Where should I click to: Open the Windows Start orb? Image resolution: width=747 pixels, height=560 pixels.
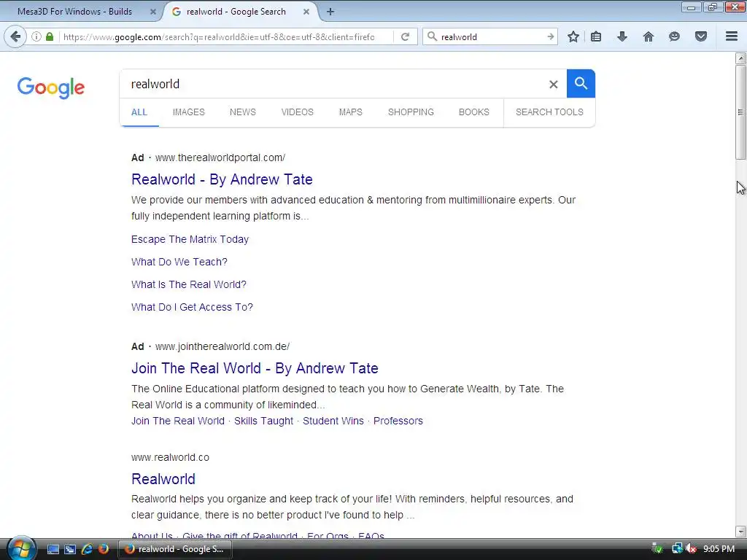tap(21, 548)
